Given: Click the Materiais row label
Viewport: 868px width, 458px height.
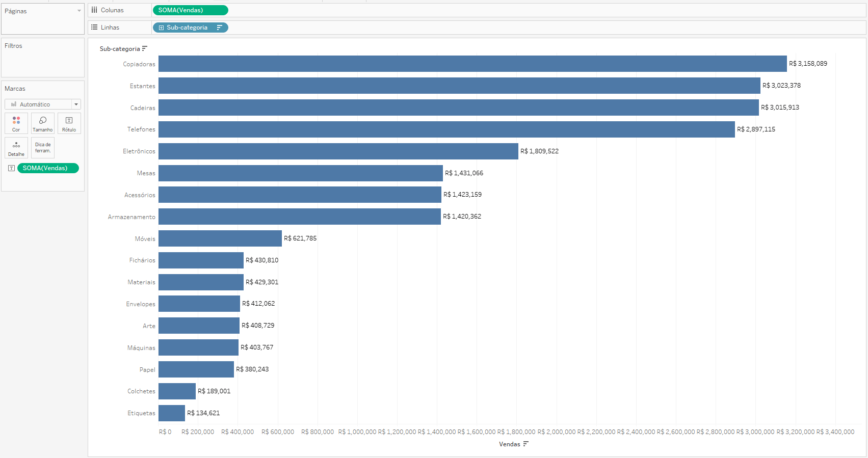Looking at the screenshot, I should (x=141, y=282).
